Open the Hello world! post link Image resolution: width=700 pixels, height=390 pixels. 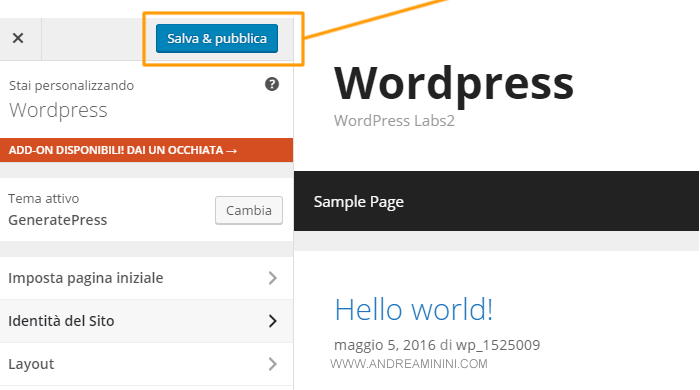click(414, 309)
